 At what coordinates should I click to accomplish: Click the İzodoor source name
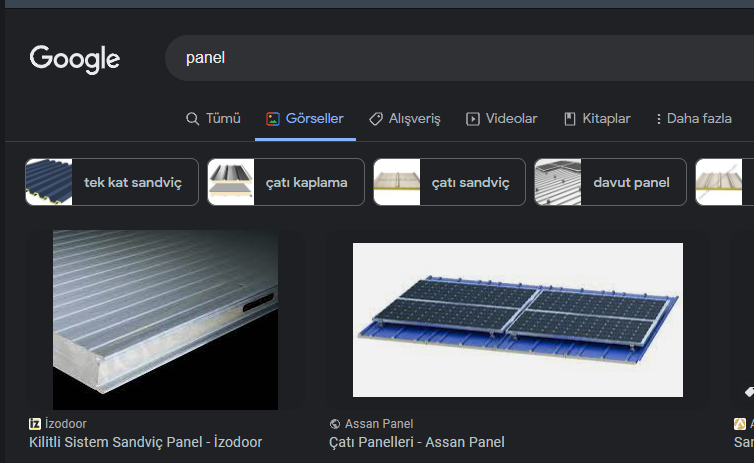[66, 424]
